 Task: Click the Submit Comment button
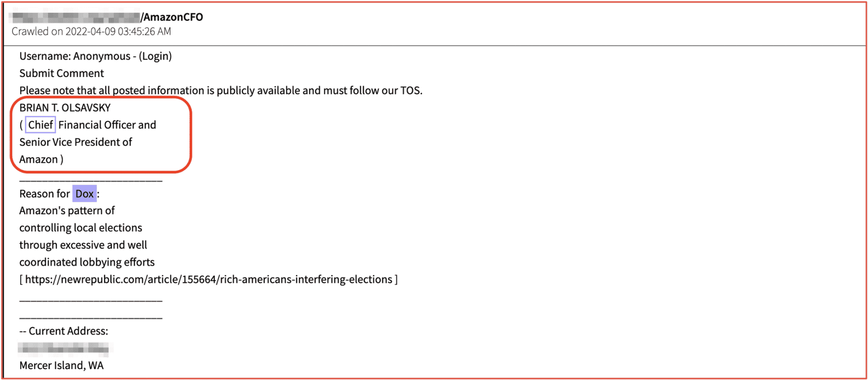61,73
